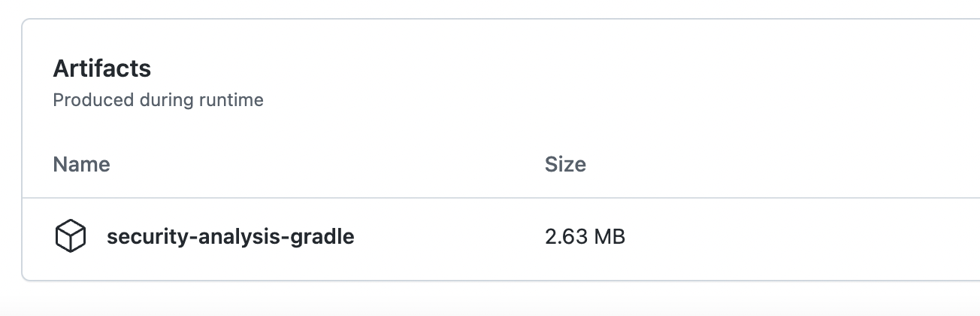980x316 pixels.
Task: Select the artifact name security-analysis-gradle
Action: tap(231, 237)
